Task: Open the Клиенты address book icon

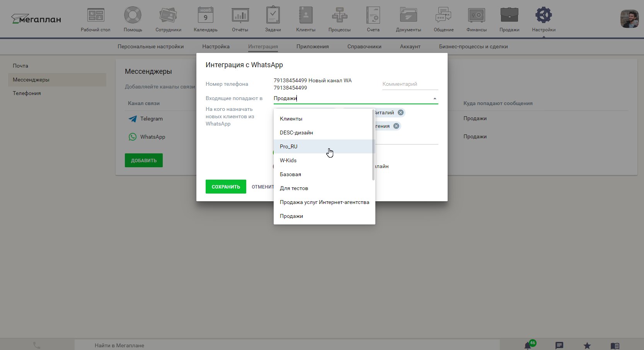Action: point(306,15)
